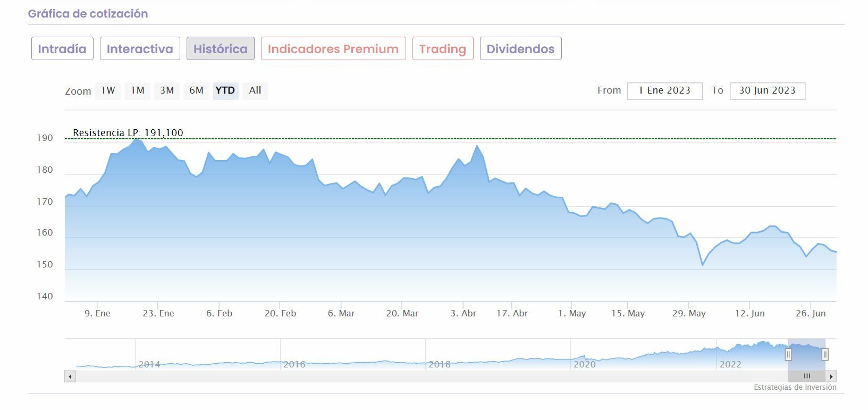Select the Histórica tab
The image size is (868, 410).
(x=220, y=49)
